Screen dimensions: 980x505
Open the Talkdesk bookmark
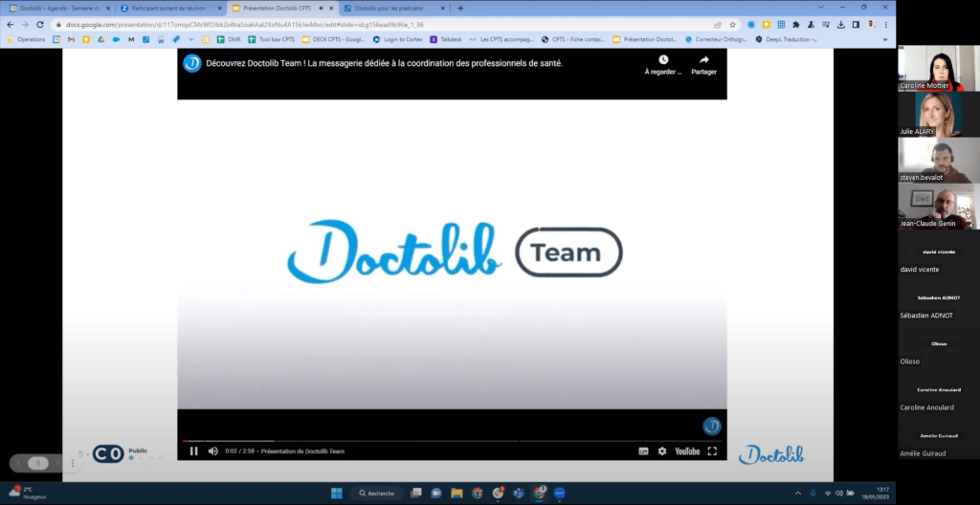click(x=446, y=39)
